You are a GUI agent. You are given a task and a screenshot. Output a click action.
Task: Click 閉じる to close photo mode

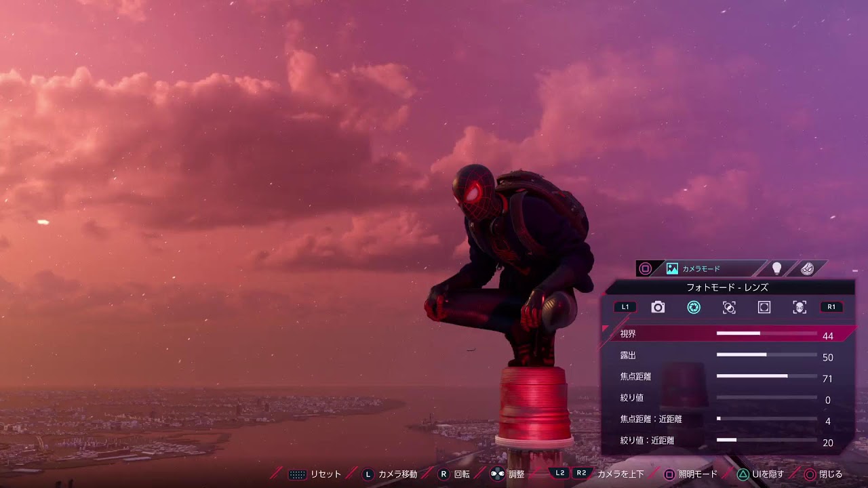[x=831, y=474]
